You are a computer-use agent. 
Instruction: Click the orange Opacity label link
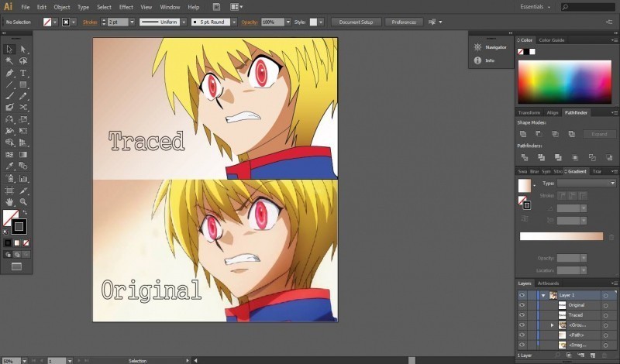(x=250, y=22)
